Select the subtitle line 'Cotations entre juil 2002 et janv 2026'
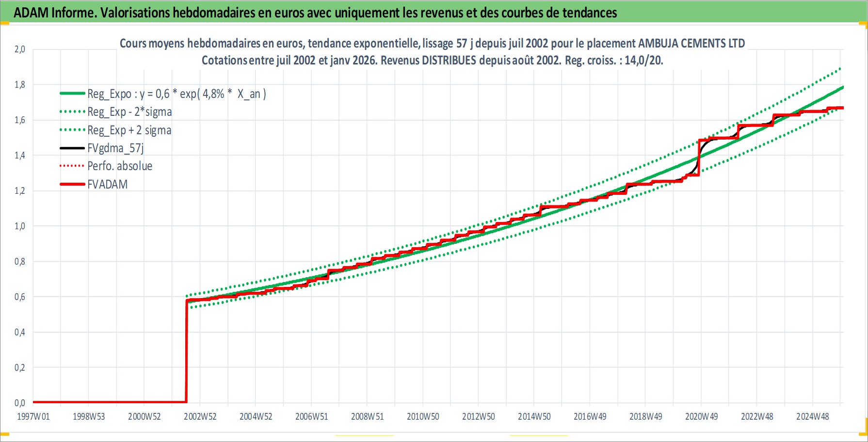This screenshot has width=868, height=442. click(x=432, y=61)
